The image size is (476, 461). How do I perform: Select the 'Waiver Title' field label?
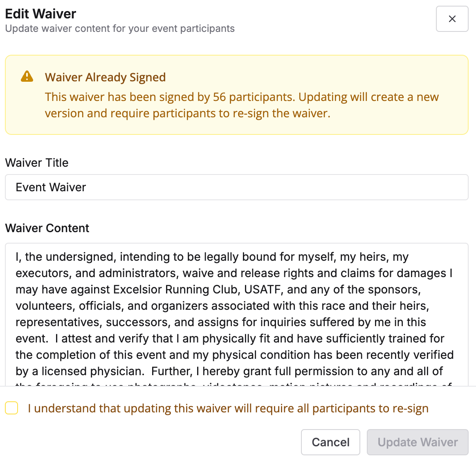point(37,163)
